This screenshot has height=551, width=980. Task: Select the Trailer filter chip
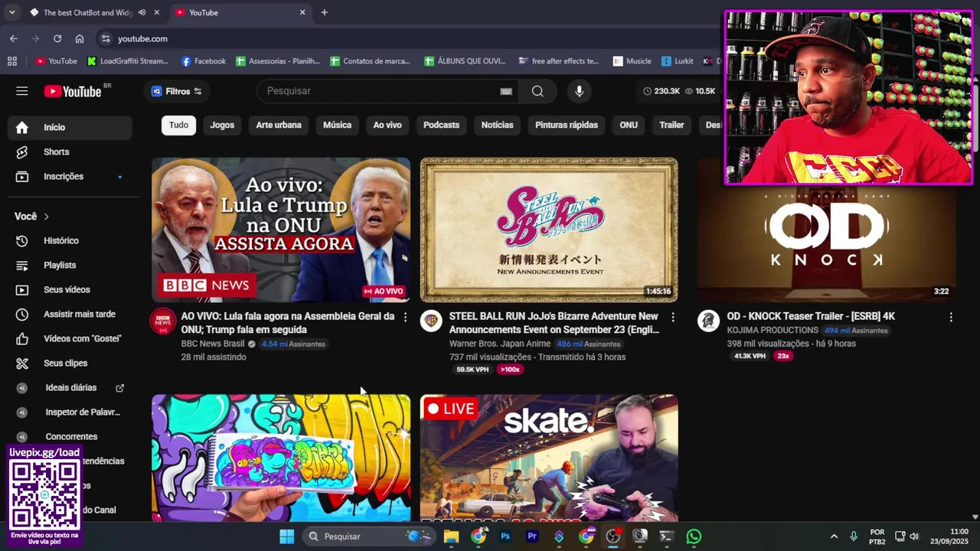tap(671, 125)
